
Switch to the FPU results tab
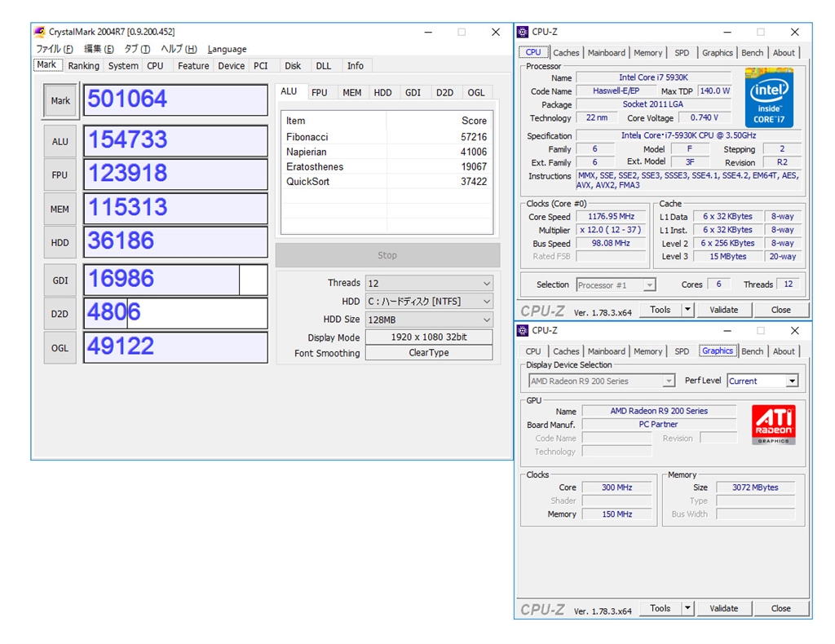pyautogui.click(x=320, y=93)
